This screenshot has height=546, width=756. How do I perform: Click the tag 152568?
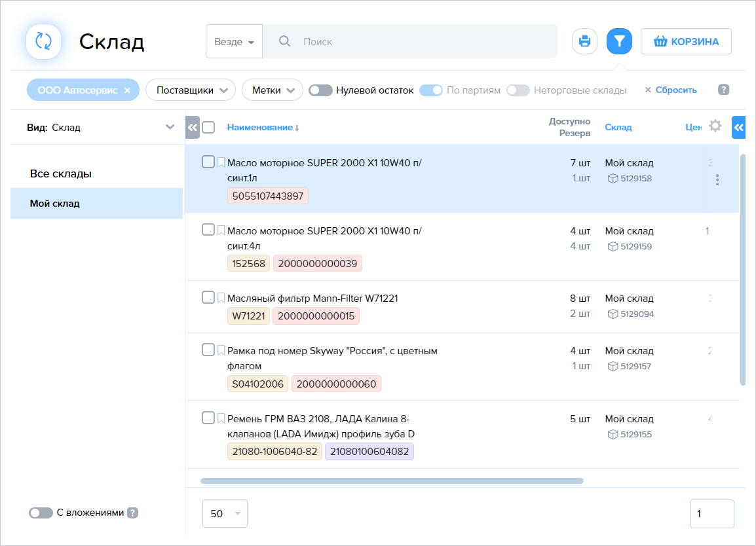[248, 264]
